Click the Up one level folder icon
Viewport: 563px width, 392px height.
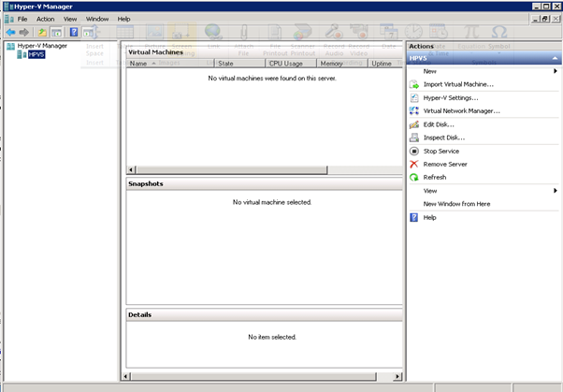[x=42, y=33]
